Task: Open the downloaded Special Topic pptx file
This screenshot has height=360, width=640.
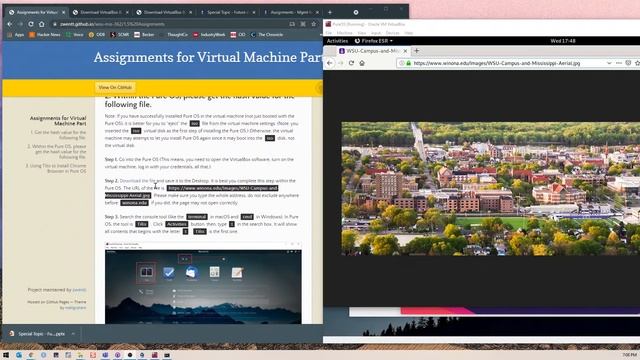Action: point(38,334)
